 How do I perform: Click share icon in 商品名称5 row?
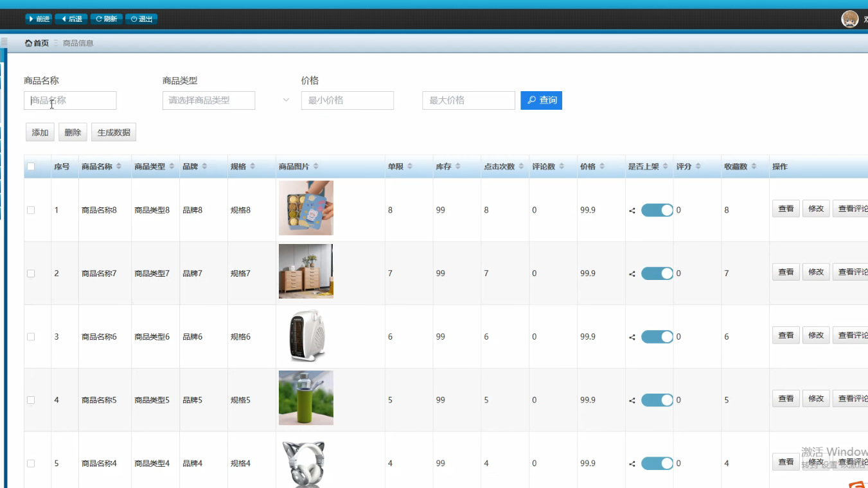coord(632,400)
